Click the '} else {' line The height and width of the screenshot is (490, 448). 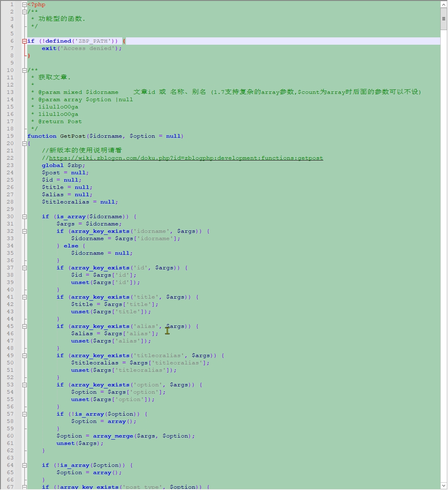[x=71, y=246]
